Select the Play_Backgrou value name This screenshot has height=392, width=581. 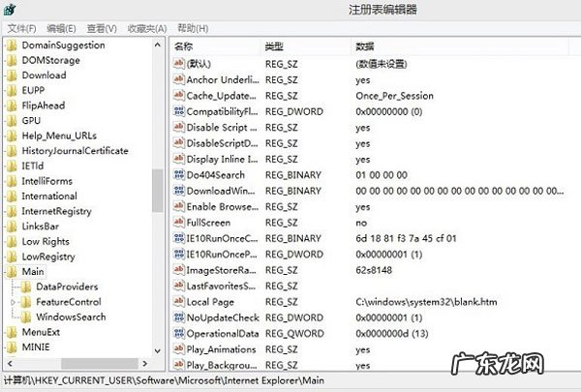222,365
